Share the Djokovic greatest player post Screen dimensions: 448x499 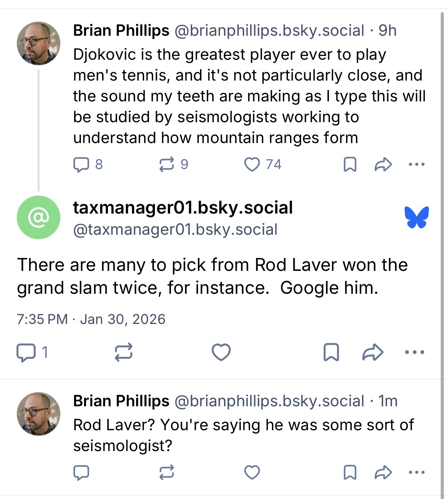(383, 165)
